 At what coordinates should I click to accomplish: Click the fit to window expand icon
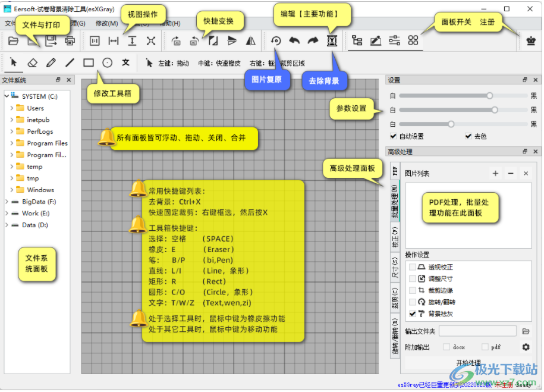pos(151,41)
